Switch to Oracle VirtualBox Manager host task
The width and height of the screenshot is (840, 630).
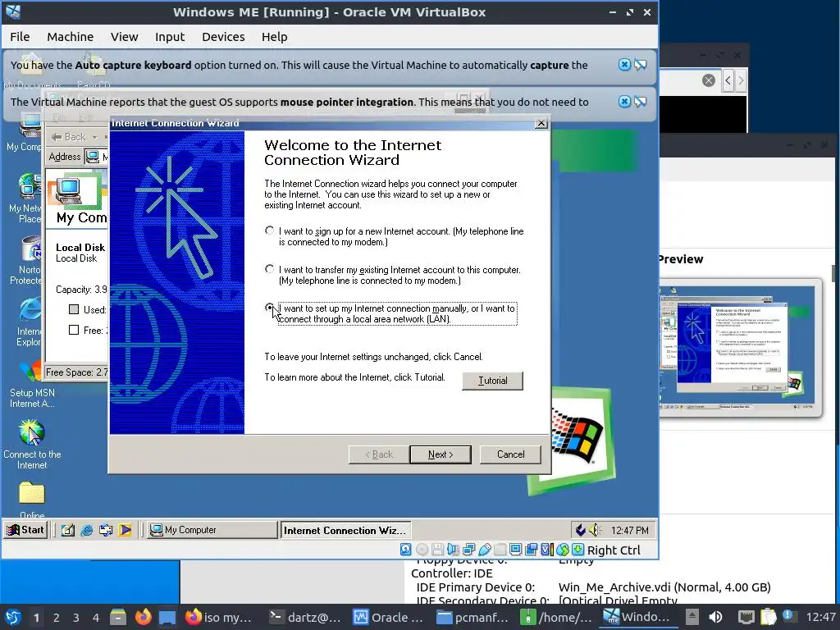tap(388, 617)
